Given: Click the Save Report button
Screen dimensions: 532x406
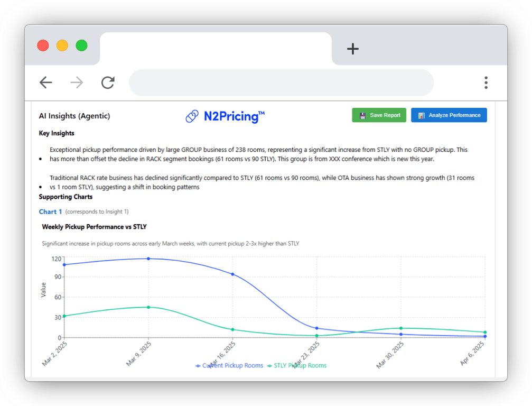Looking at the screenshot, I should 379,115.
